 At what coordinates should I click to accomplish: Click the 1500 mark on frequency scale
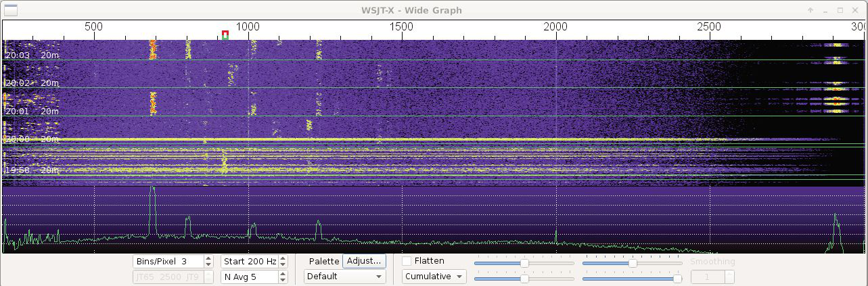coord(401,26)
